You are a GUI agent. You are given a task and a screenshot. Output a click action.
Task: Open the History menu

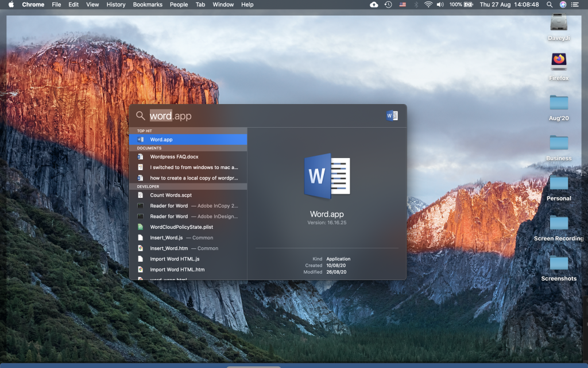tap(116, 5)
